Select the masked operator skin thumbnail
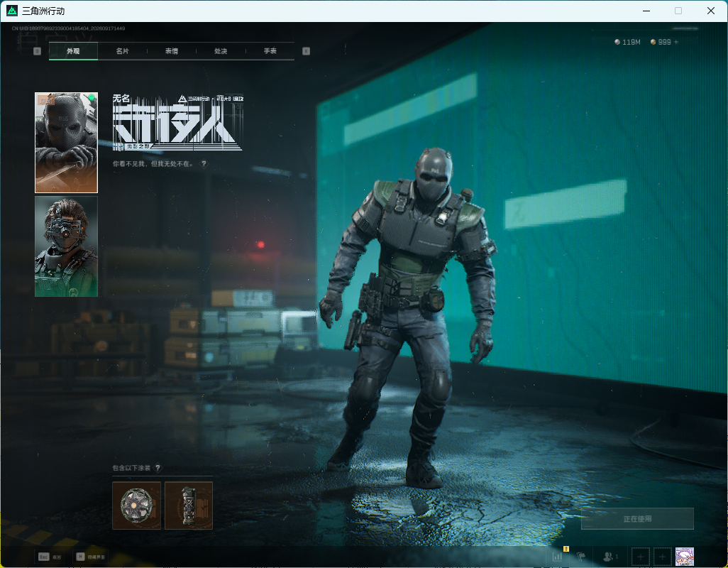 click(x=67, y=143)
